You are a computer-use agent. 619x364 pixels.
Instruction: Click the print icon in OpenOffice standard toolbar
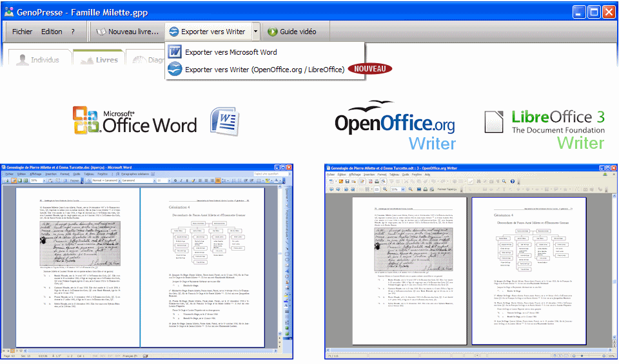(x=377, y=182)
